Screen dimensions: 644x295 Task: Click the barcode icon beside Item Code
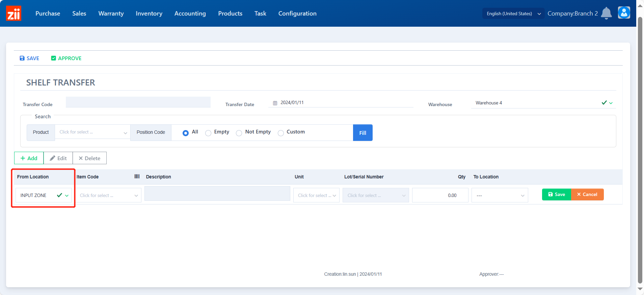(137, 176)
